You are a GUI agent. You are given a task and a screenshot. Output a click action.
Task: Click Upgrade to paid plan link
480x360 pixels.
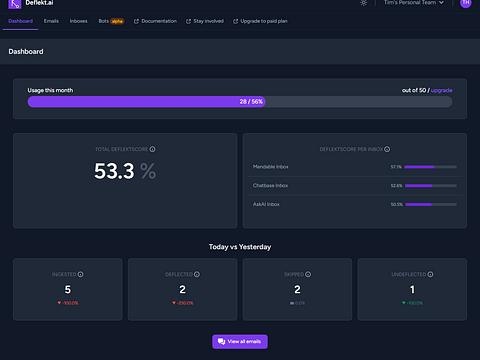[260, 21]
